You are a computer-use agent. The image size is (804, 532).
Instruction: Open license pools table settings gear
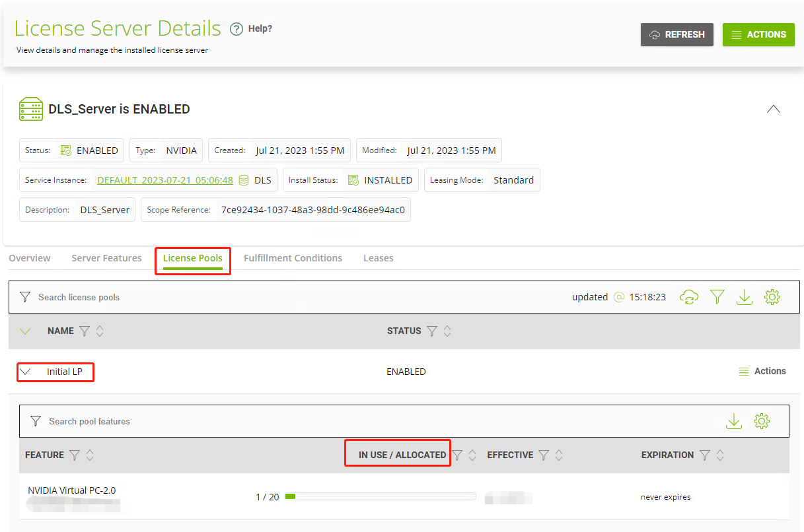[772, 297]
